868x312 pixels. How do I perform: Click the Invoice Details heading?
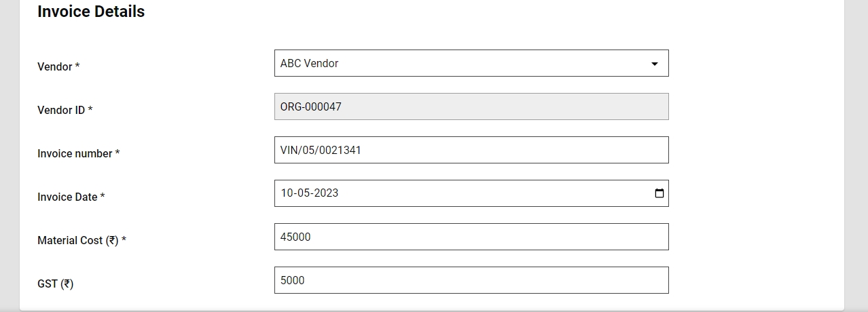click(91, 12)
